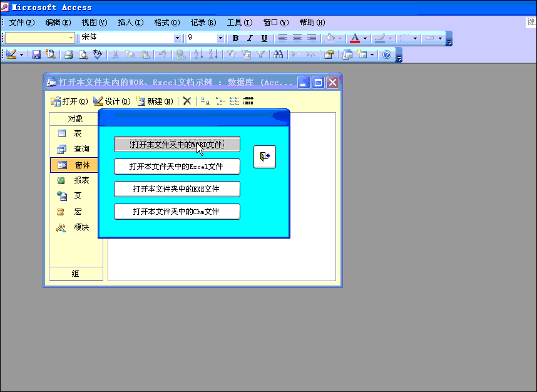Expand the special effect dropdown arrow

[x=441, y=38]
